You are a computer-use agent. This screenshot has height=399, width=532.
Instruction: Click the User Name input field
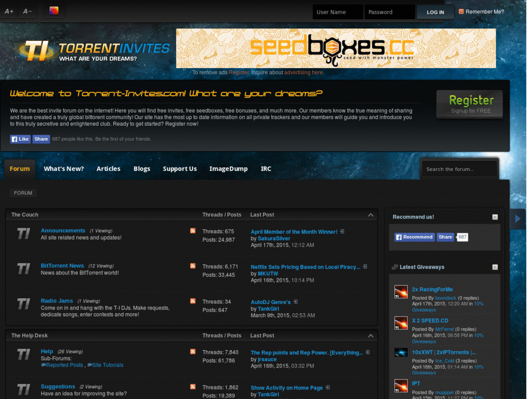coord(338,12)
